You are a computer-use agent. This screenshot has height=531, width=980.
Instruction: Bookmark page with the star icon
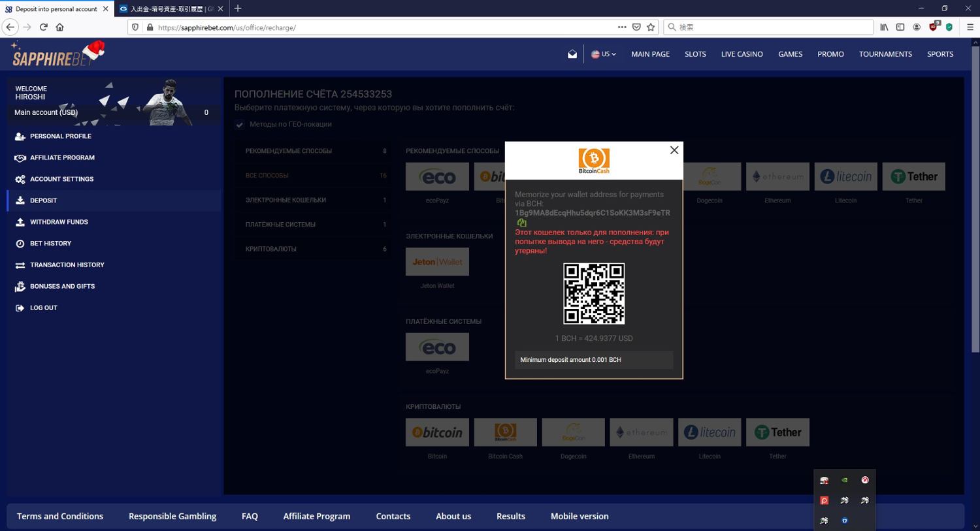[651, 27]
